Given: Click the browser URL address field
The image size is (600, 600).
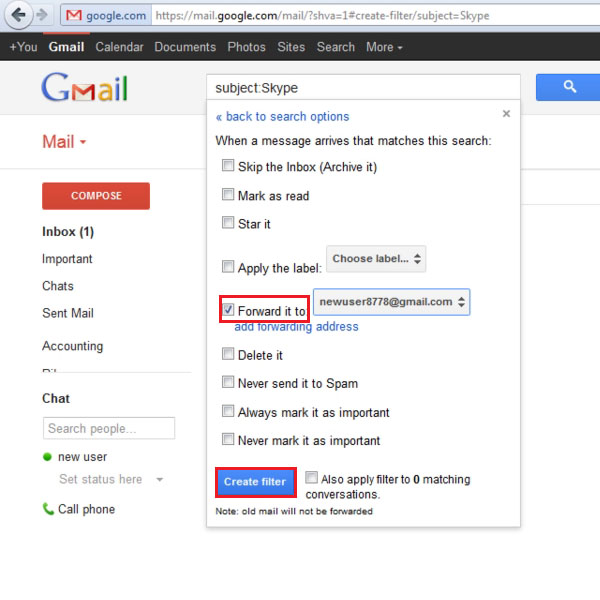Looking at the screenshot, I should pyautogui.click(x=375, y=15).
